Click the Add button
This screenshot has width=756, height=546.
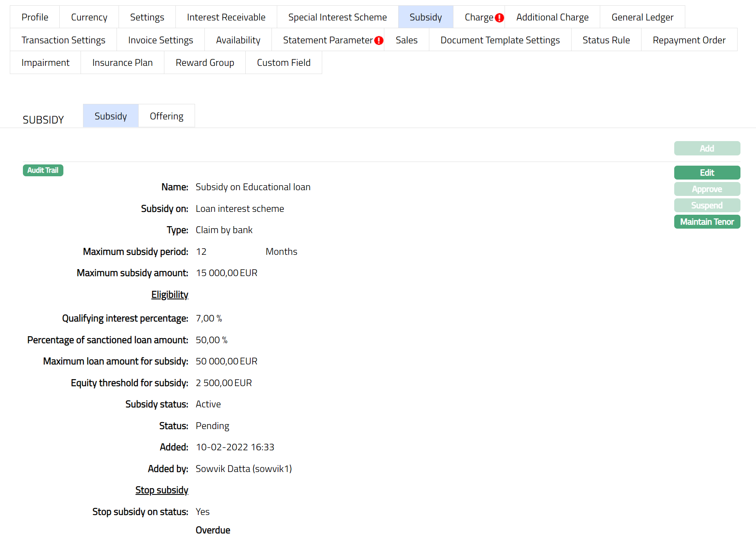click(707, 148)
